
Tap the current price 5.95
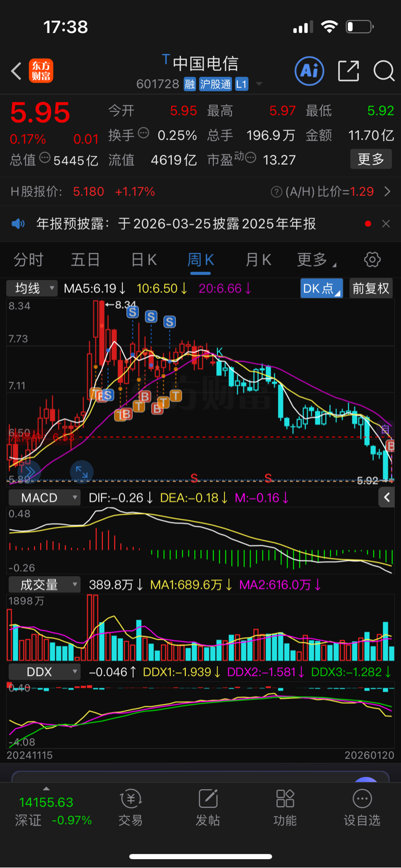(40, 113)
